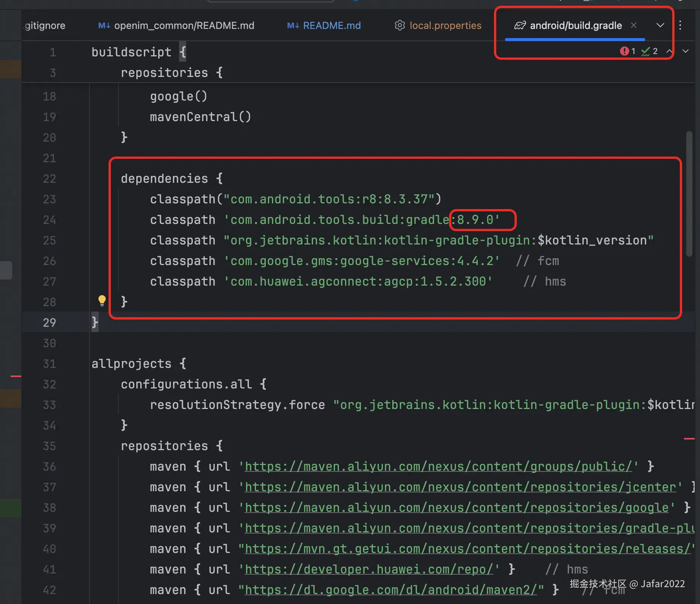Click the vertical editor scrollbar thumb
Viewport: 700px width, 604px height.
[689, 194]
